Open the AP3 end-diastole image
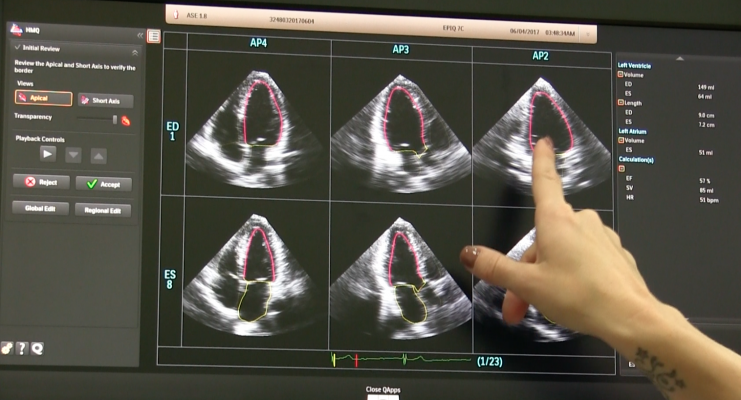Screen dimensions: 741x400 pos(400,133)
